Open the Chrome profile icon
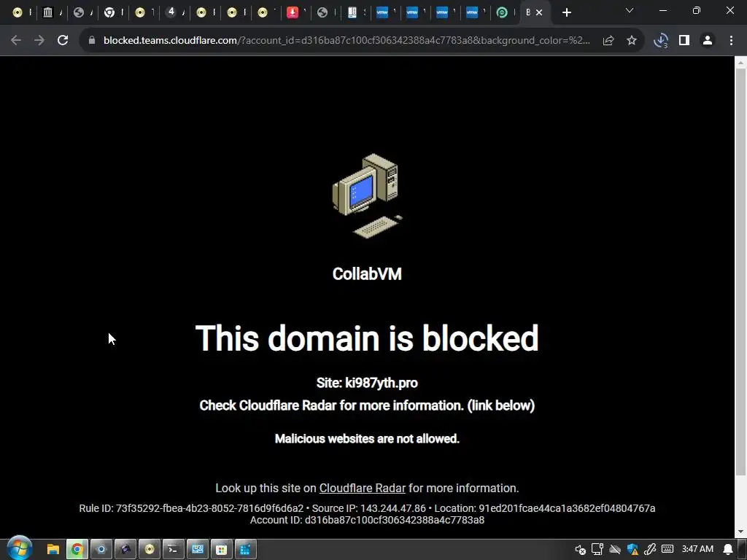Screen dimensions: 747x560 click(708, 41)
